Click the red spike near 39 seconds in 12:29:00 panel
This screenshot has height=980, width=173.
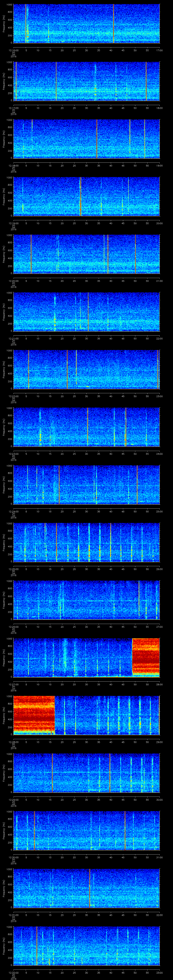[110, 772]
